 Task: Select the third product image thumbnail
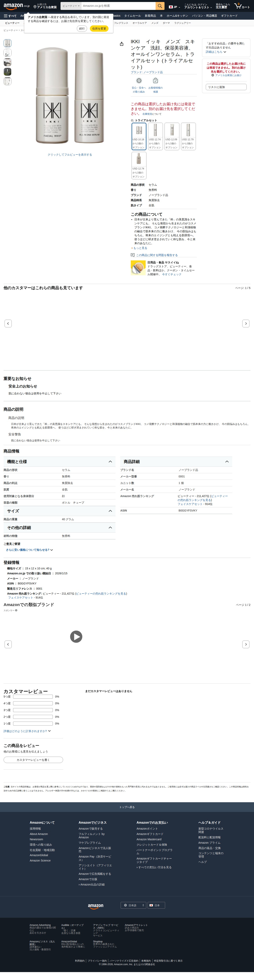click(x=7, y=62)
